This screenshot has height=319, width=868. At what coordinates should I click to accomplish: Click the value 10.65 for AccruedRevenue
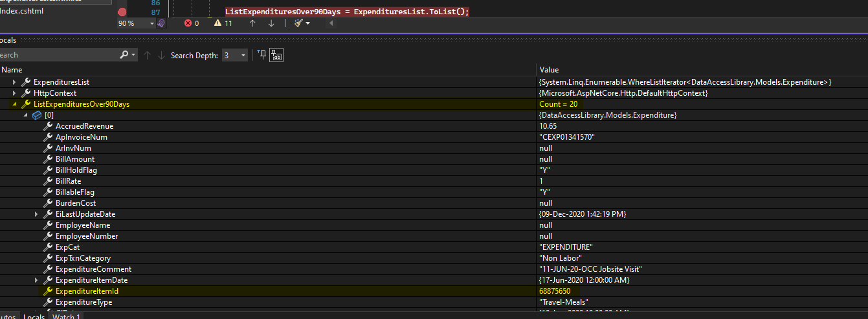(x=548, y=126)
